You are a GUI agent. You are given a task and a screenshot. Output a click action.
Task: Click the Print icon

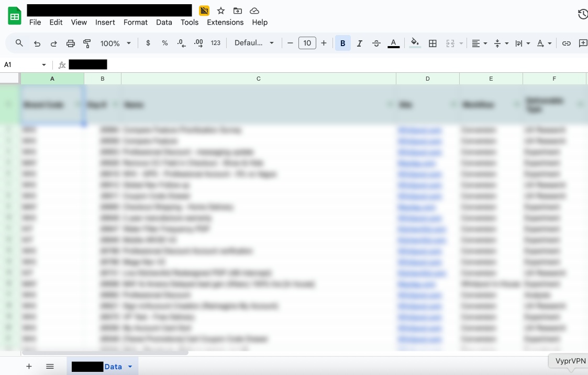coord(70,43)
